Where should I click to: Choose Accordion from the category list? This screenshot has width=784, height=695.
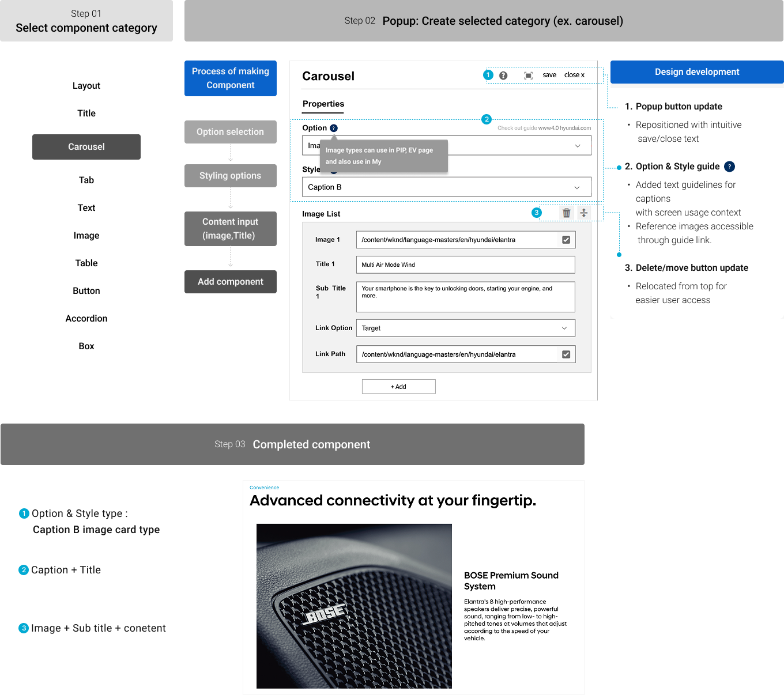(86, 319)
